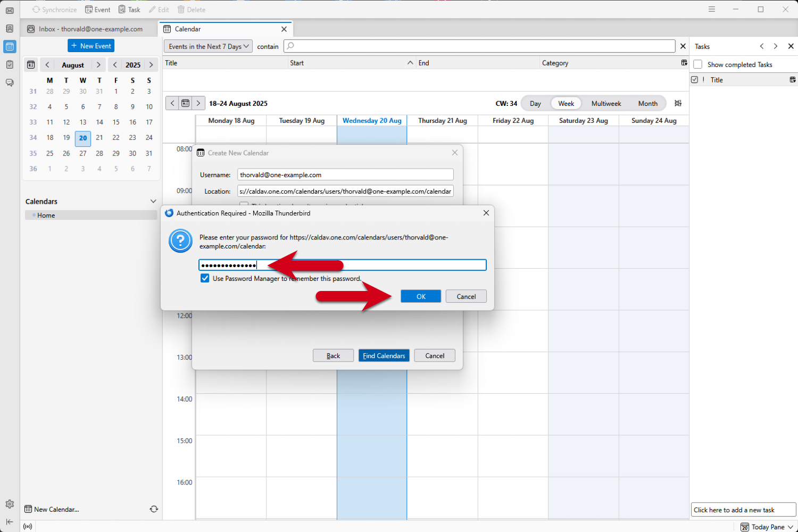This screenshot has width=798, height=532.
Task: Click the rotate view icon beside Month
Action: tap(678, 103)
